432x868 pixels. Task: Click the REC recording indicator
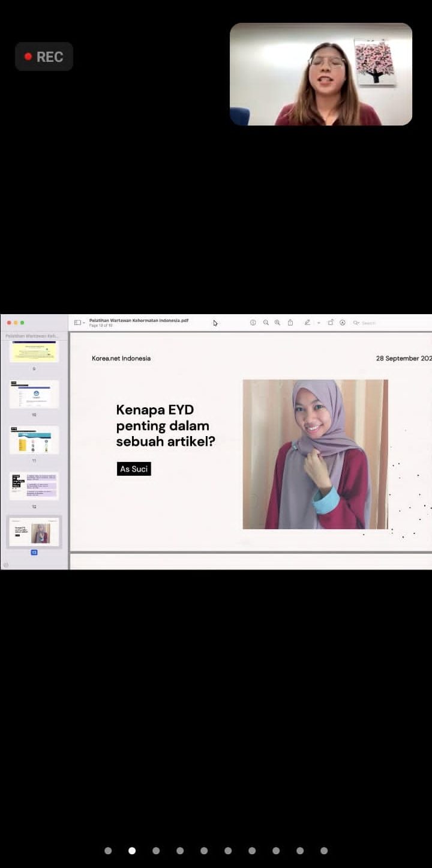[x=44, y=56]
